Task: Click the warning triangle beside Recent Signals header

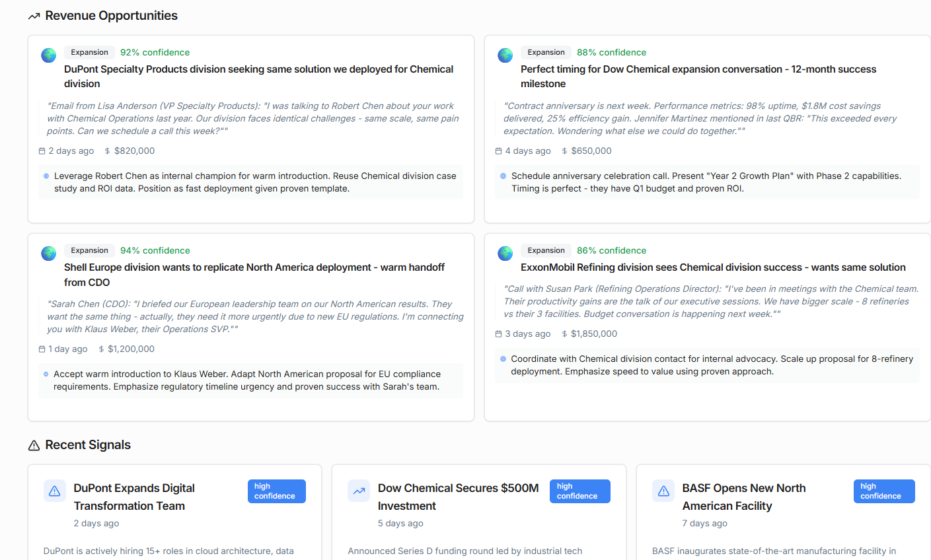Action: click(x=34, y=445)
